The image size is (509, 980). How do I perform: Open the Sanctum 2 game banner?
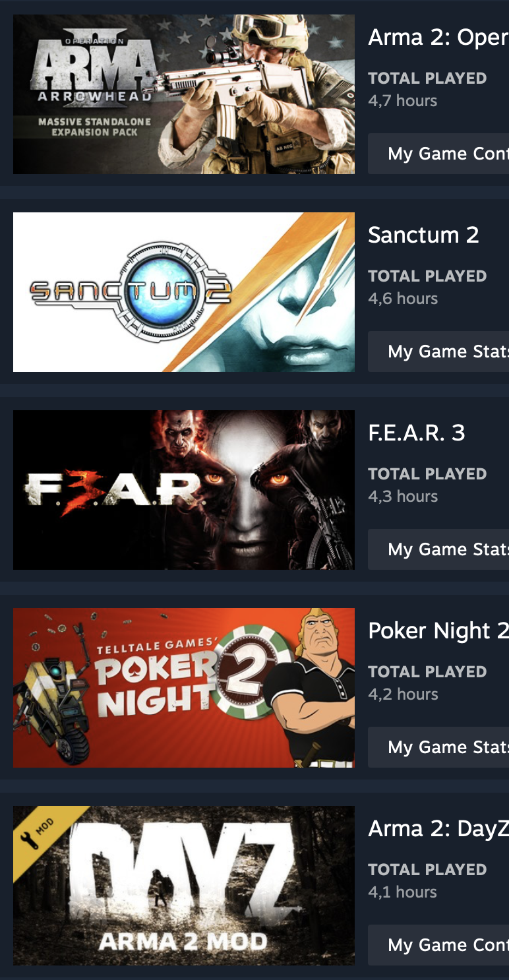click(x=184, y=292)
